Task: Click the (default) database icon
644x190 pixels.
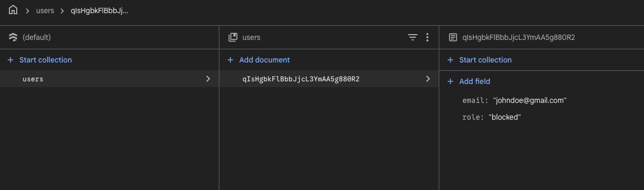Action: tap(13, 37)
